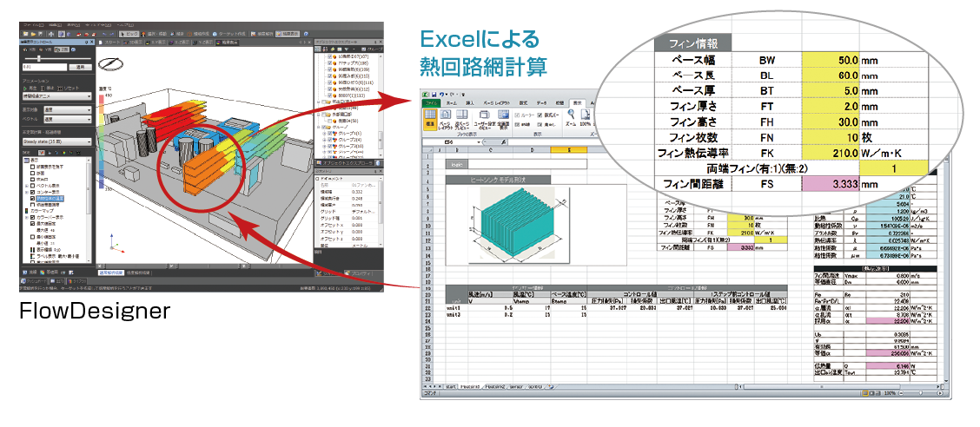Click the open folder icon in FlowDesigner
The width and height of the screenshot is (980, 427).
[x=33, y=34]
